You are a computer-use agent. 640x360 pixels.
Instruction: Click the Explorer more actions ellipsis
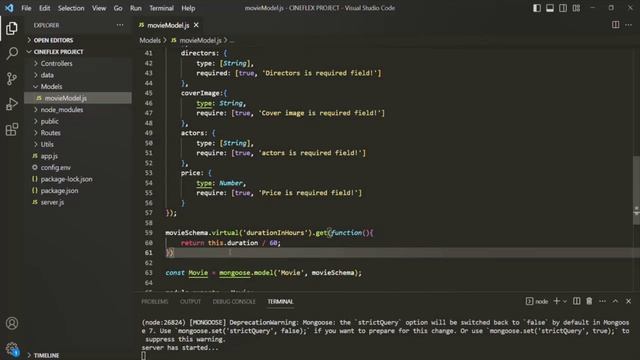pos(120,25)
